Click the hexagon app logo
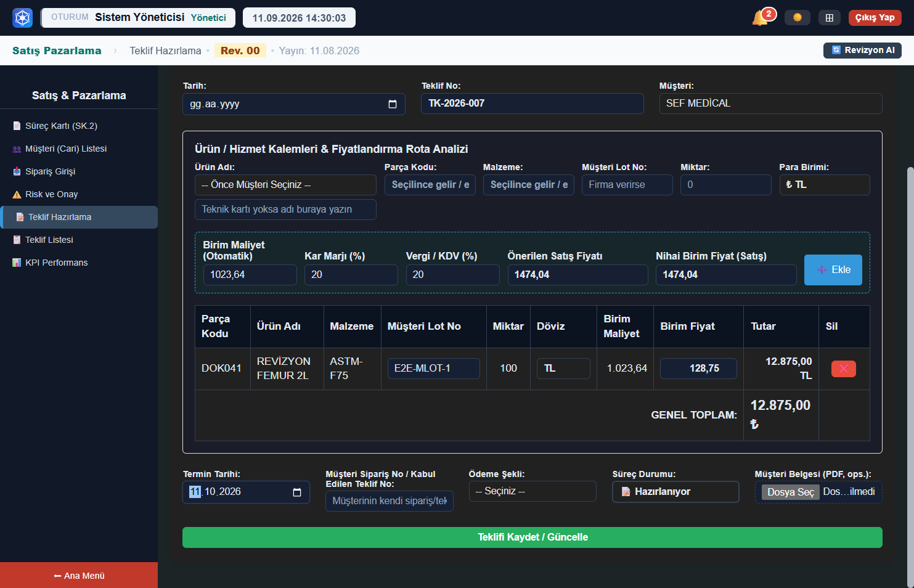 (x=23, y=18)
